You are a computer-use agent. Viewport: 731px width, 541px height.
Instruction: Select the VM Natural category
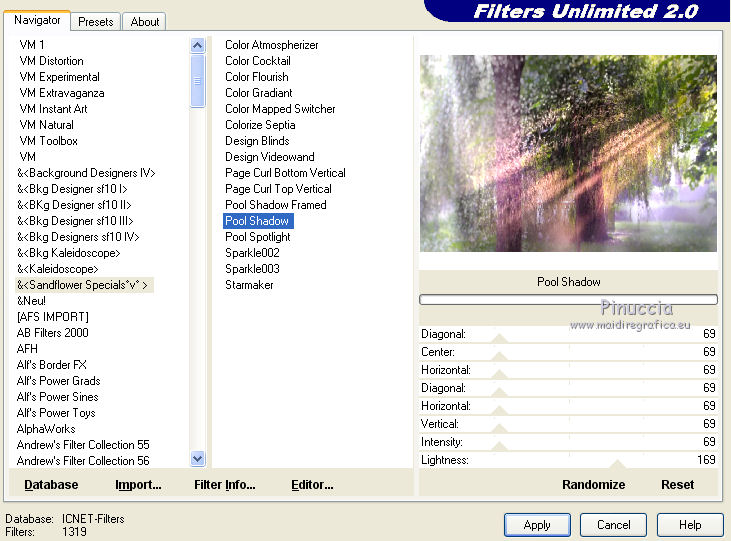pyautogui.click(x=46, y=125)
